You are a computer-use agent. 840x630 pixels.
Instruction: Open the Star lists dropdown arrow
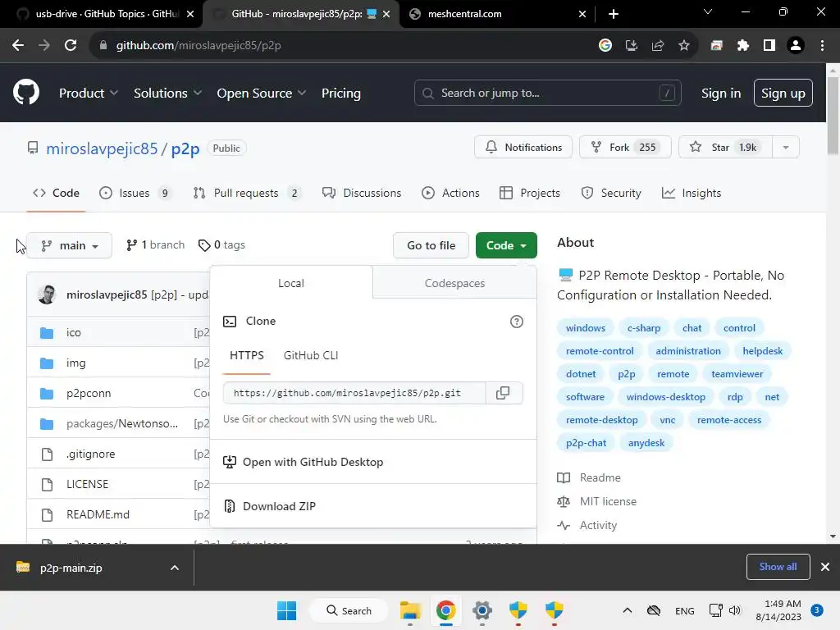(786, 148)
